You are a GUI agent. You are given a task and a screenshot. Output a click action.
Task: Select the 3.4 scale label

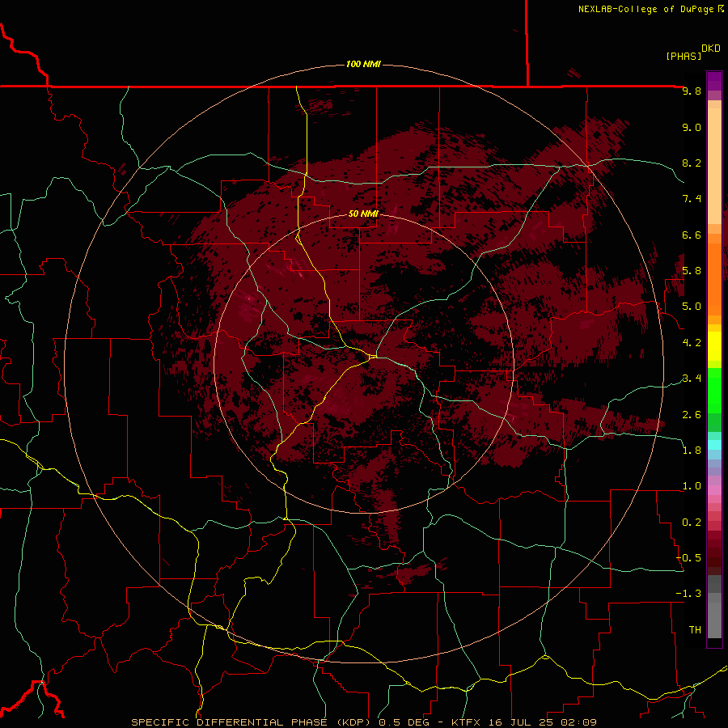[x=692, y=379]
